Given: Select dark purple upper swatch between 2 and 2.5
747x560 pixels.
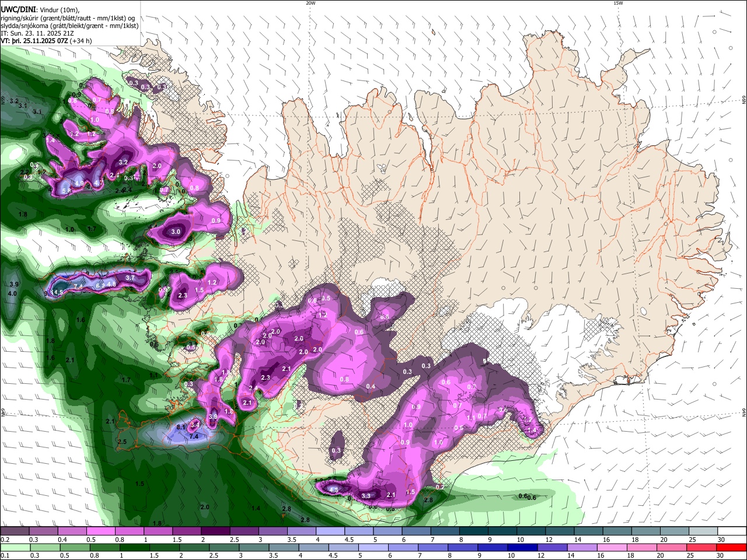Looking at the screenshot, I should [215, 531].
